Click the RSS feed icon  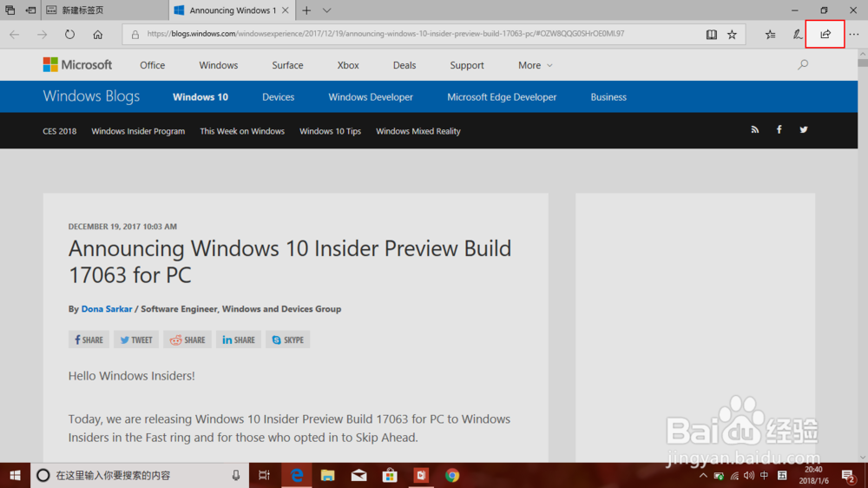pos(754,129)
